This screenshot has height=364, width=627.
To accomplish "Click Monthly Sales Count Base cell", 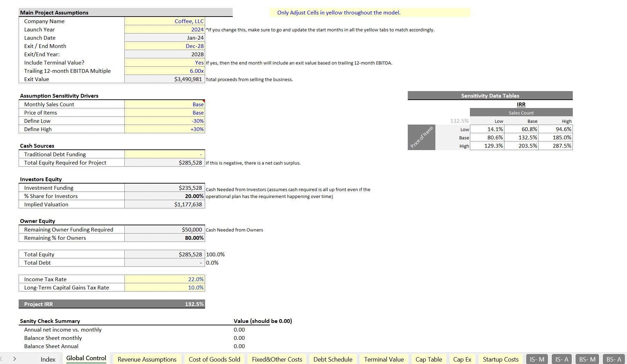I will pyautogui.click(x=164, y=104).
